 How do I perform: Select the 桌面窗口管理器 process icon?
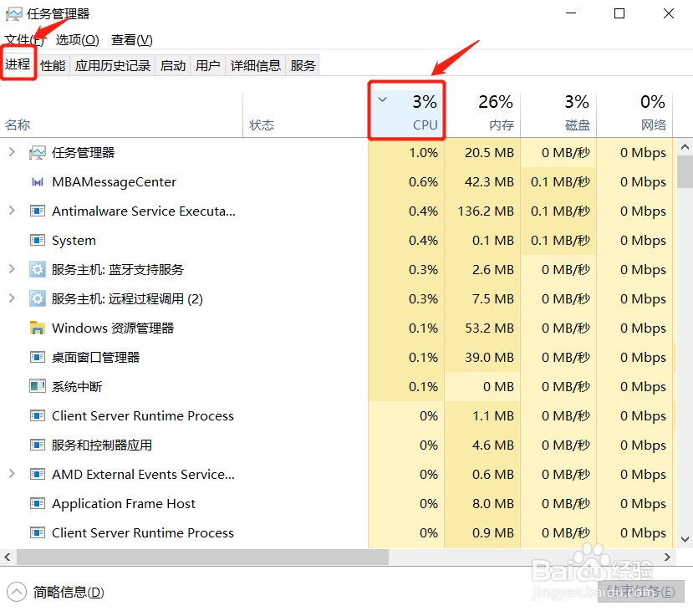37,357
